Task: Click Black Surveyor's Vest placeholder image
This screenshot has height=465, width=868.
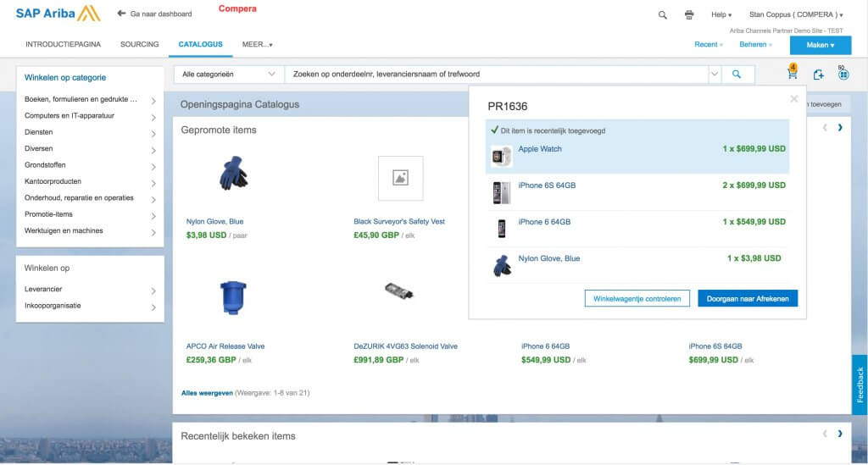Action: point(400,178)
